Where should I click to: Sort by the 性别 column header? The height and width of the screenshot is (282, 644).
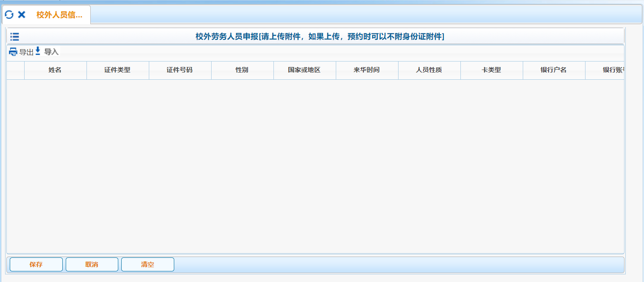(242, 70)
